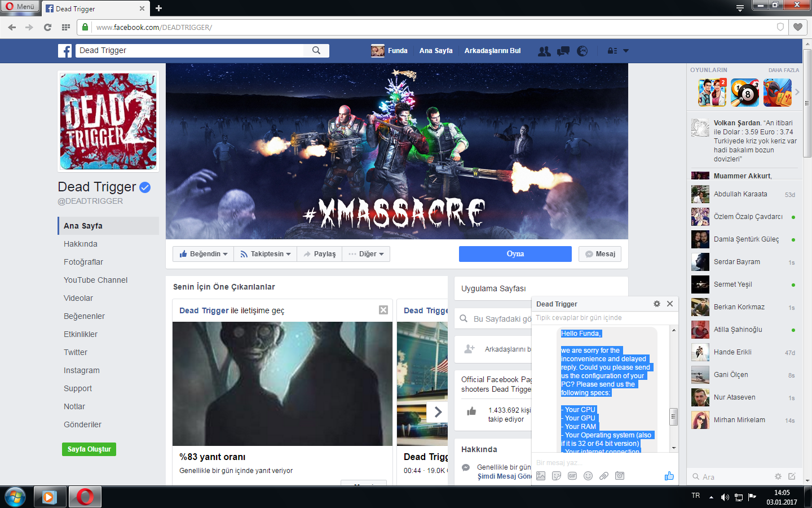Click the DAHA FAZLA link
812x508 pixels.
point(784,70)
